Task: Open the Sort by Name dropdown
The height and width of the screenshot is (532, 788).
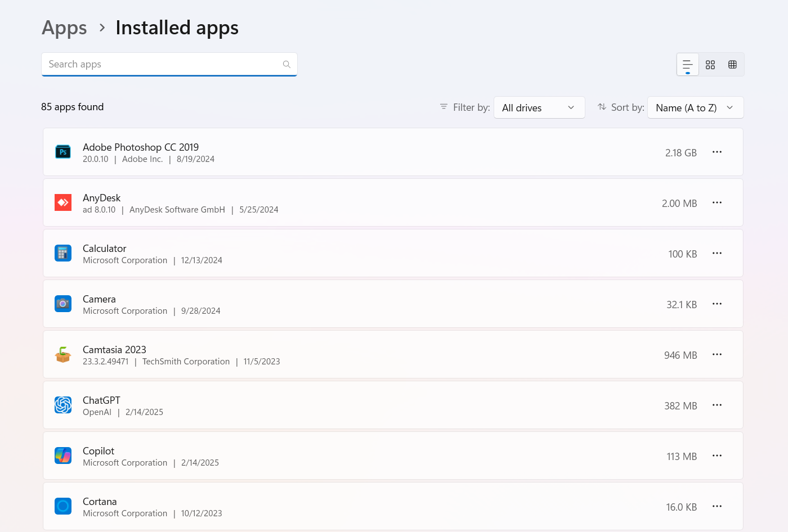Action: pyautogui.click(x=696, y=107)
